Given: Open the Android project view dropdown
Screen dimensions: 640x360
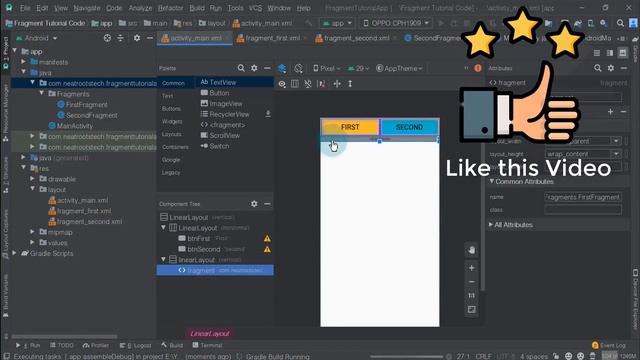Looking at the screenshot, I should click(37, 38).
